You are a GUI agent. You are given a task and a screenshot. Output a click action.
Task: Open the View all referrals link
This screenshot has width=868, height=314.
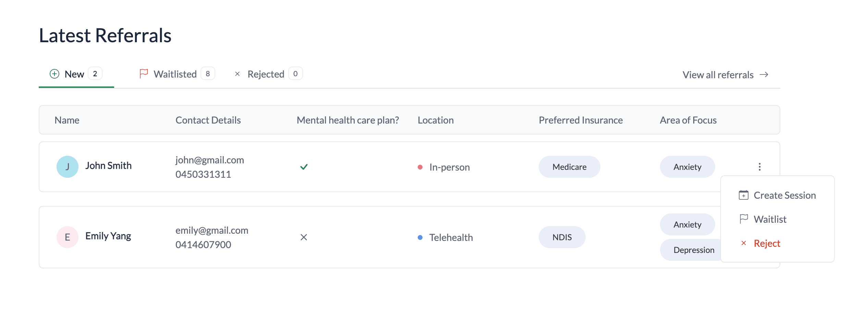point(718,75)
